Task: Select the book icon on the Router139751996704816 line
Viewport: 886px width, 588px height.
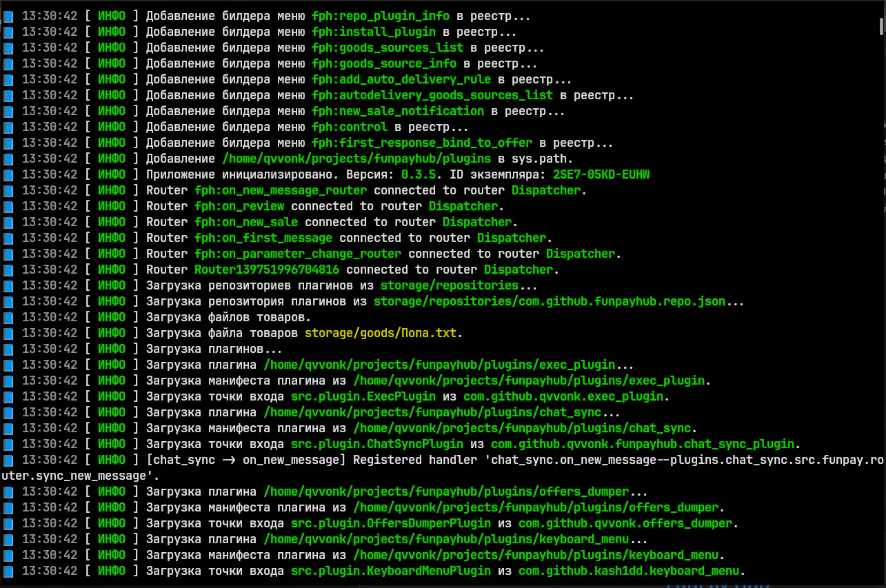Action: 8,270
